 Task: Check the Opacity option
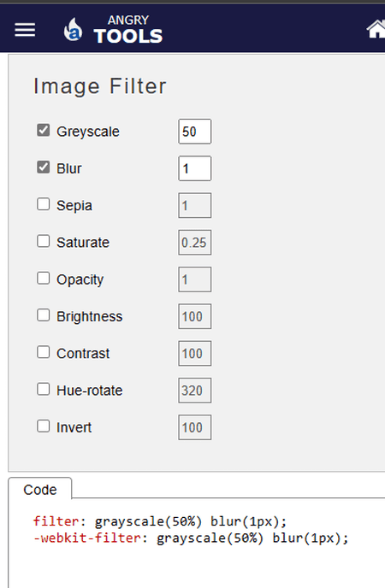(43, 279)
